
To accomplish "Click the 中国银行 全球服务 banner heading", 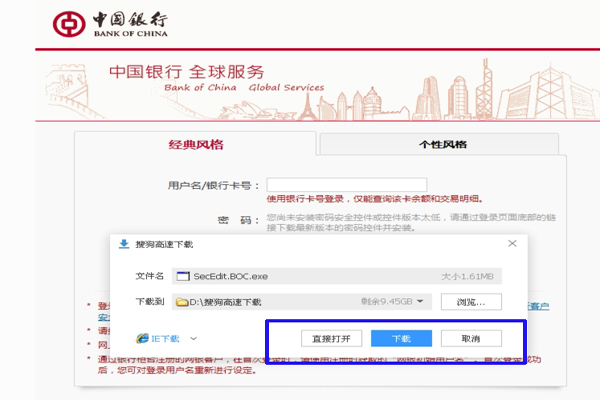I will (x=187, y=72).
